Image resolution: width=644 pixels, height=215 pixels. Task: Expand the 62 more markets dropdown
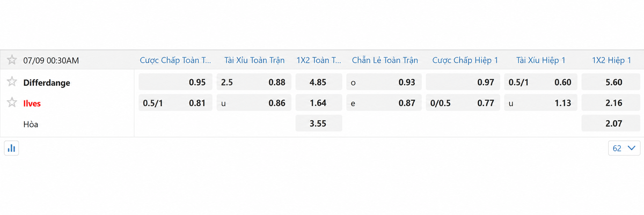(624, 148)
